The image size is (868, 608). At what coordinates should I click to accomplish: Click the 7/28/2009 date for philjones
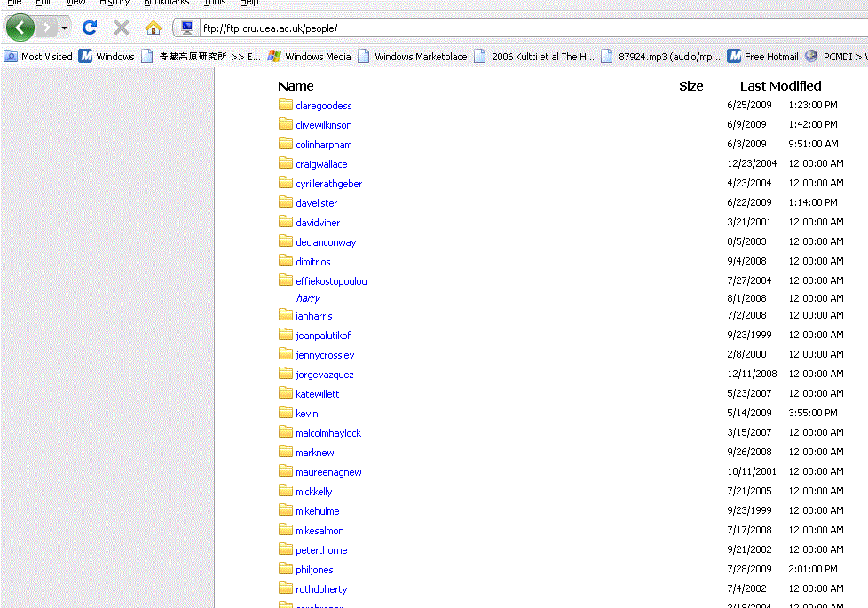[x=749, y=569]
